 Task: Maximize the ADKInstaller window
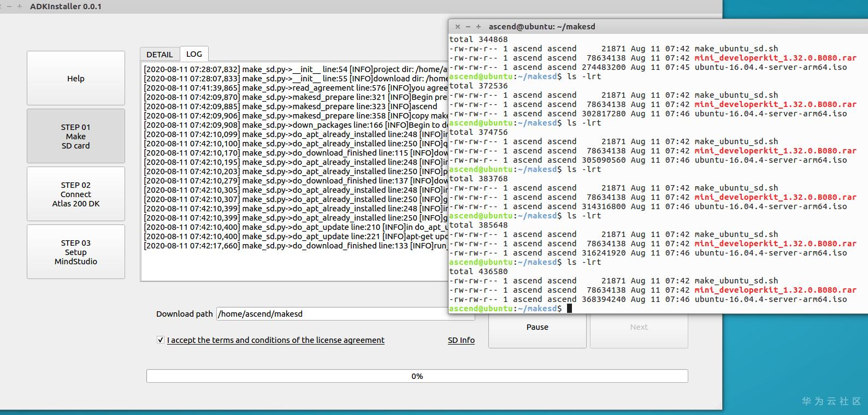[20, 7]
